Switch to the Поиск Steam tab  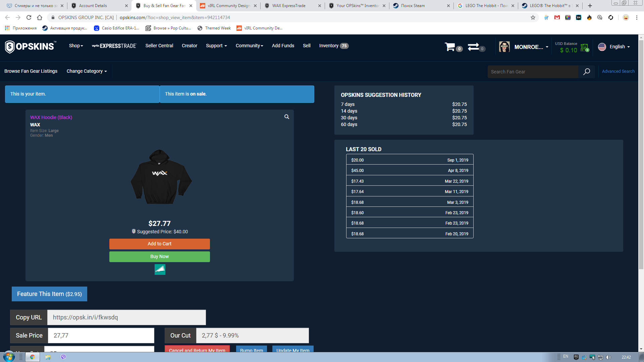click(421, 6)
